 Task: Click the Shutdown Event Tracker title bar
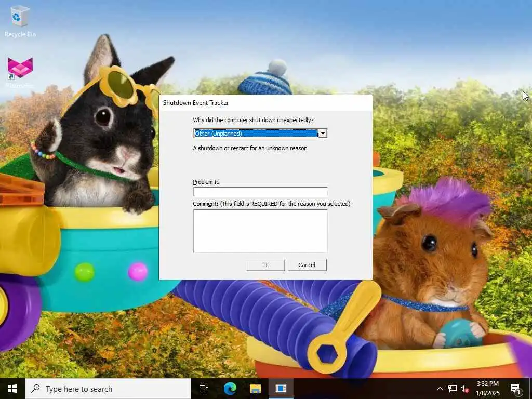tap(265, 103)
